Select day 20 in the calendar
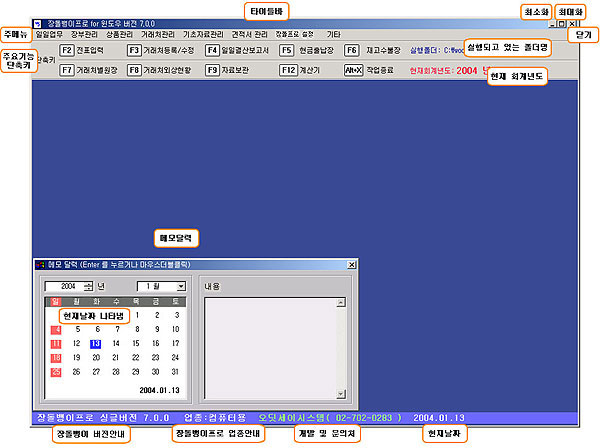Viewport: 600px width, 448px height. point(96,358)
